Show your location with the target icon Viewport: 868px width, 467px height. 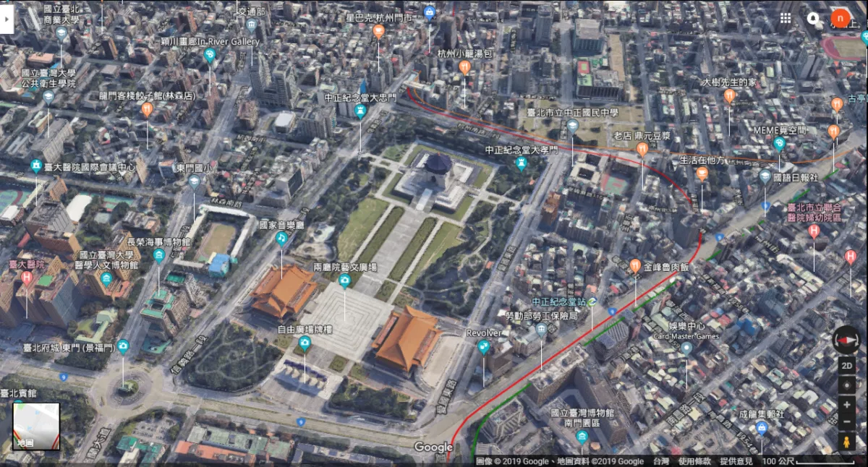[846, 385]
